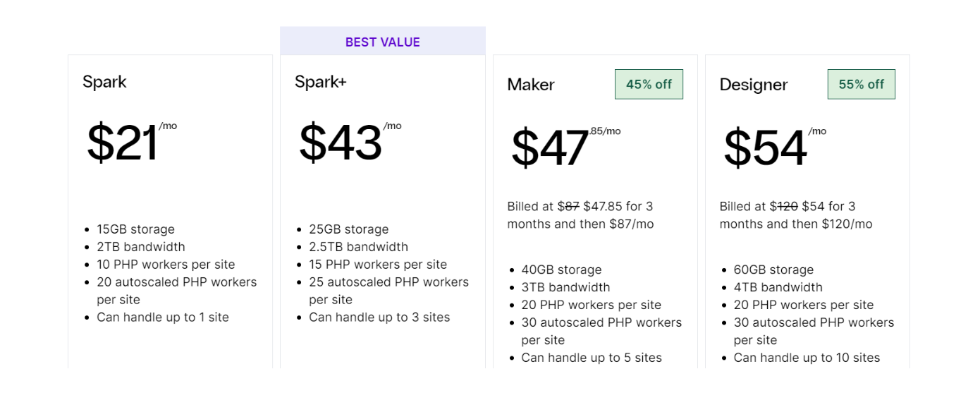The height and width of the screenshot is (405, 980).
Task: Click the 'Can handle up to 10 sites' item
Action: point(807,358)
